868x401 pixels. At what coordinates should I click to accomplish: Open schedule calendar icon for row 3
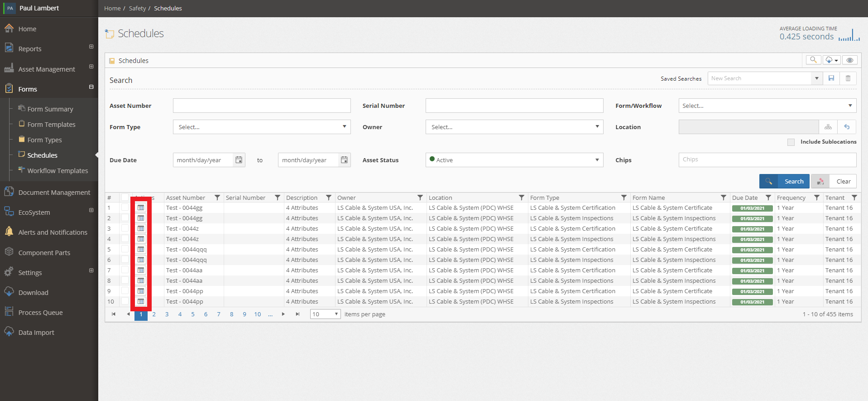pos(141,228)
